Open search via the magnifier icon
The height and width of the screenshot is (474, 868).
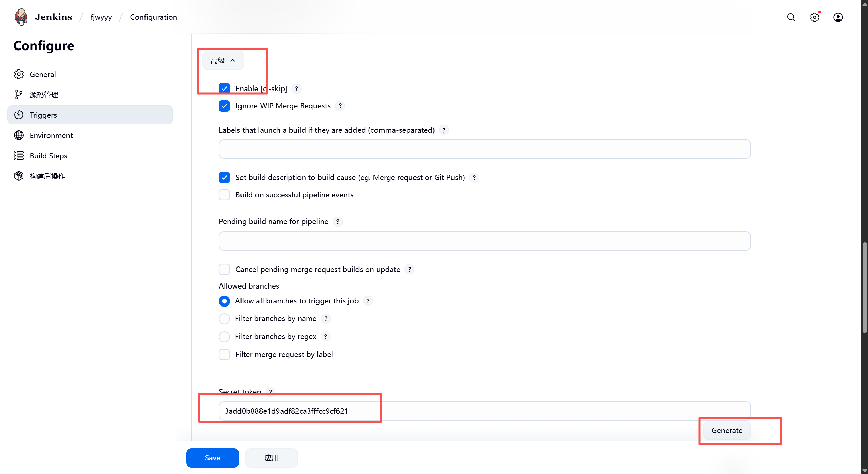coord(791,17)
